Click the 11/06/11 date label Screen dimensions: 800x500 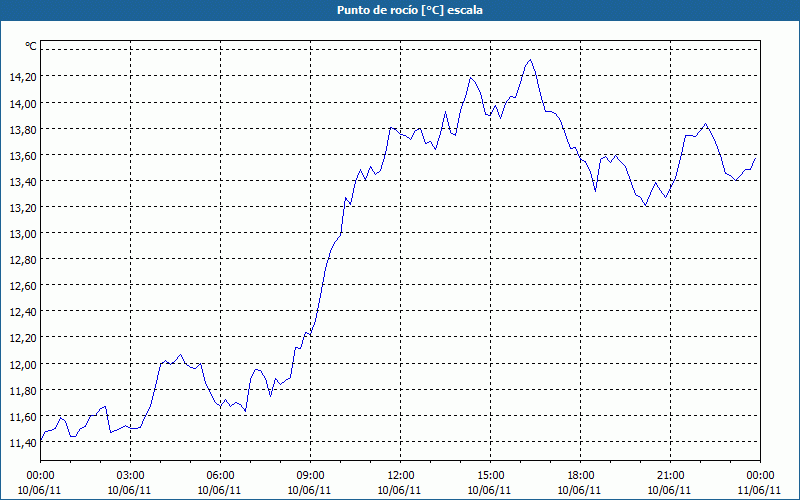759,490
